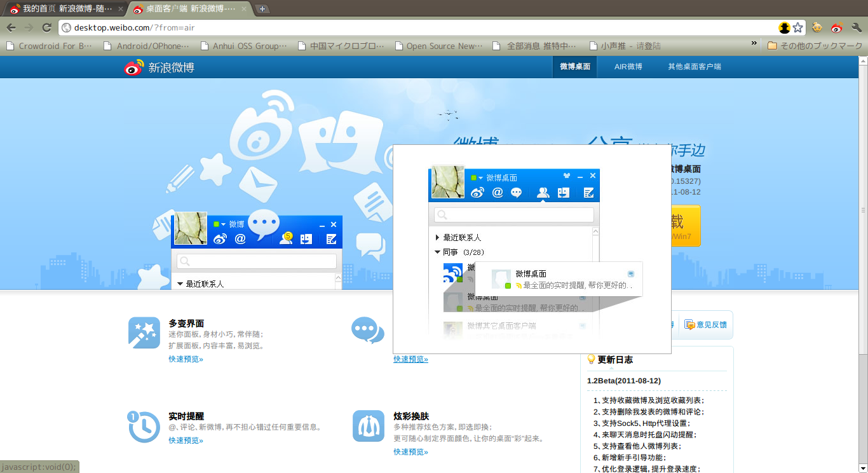This screenshot has width=868, height=473.
Task: Click 快速预览» under 实时提醒
Action: 186,441
